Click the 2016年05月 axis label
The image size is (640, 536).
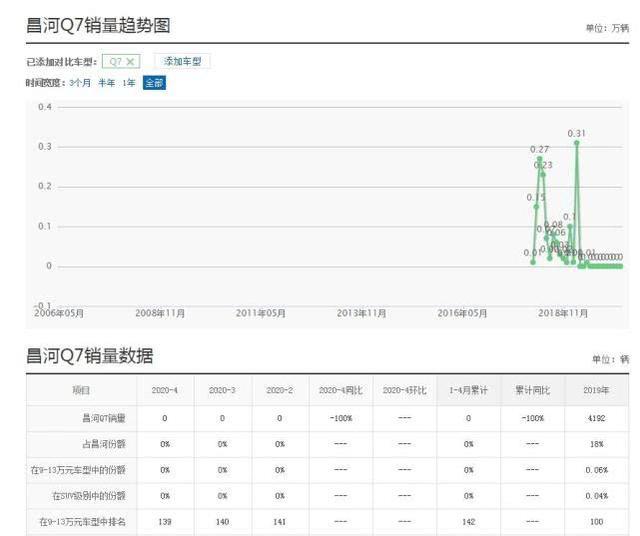(462, 313)
